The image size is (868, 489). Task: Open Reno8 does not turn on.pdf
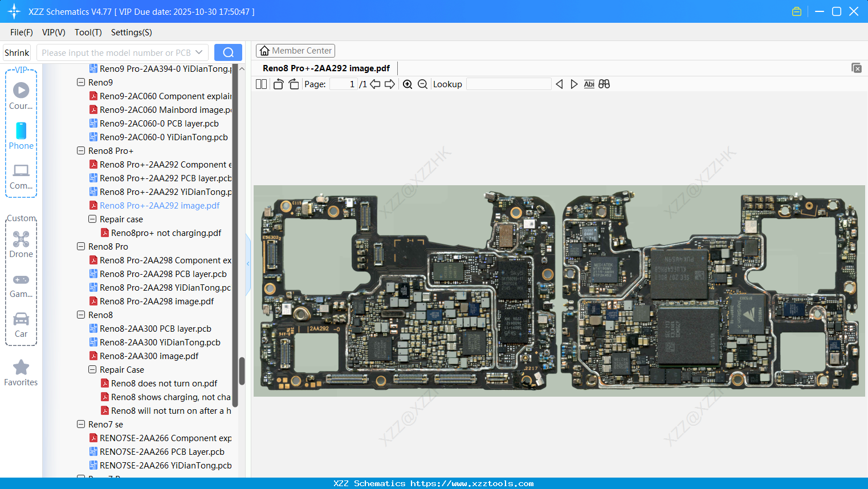[x=159, y=384]
